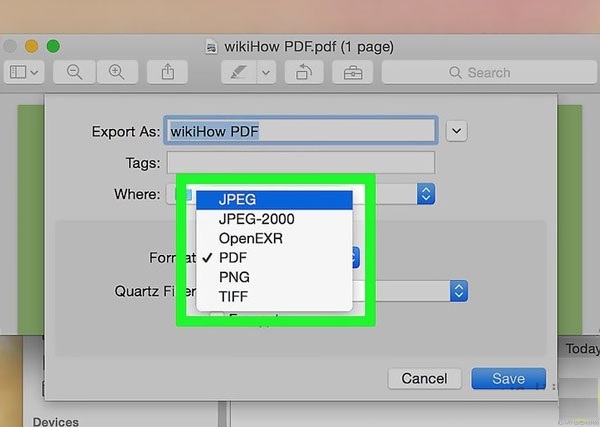
Task: Open the highlight tool dropdown arrow
Action: coord(266,72)
